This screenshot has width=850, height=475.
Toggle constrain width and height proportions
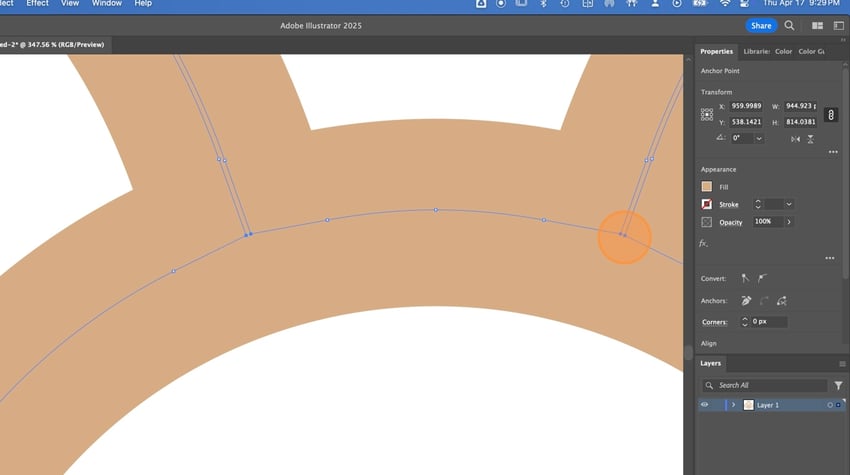point(830,114)
